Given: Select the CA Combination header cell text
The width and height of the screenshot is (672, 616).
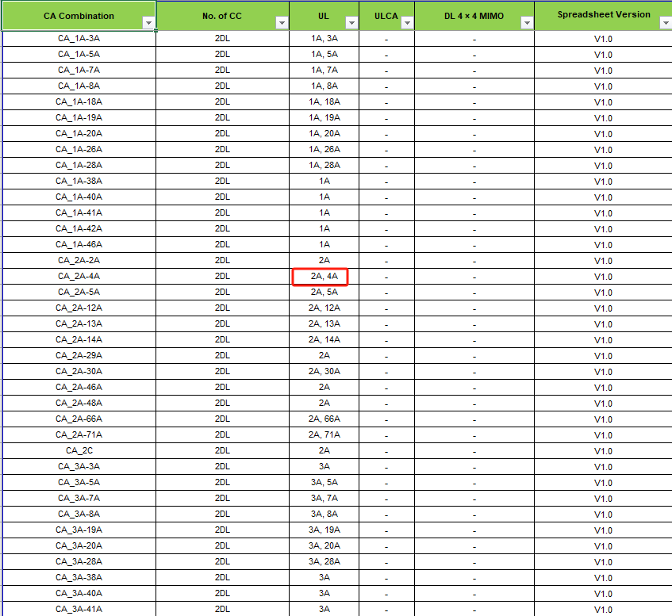Looking at the screenshot, I should pos(79,16).
